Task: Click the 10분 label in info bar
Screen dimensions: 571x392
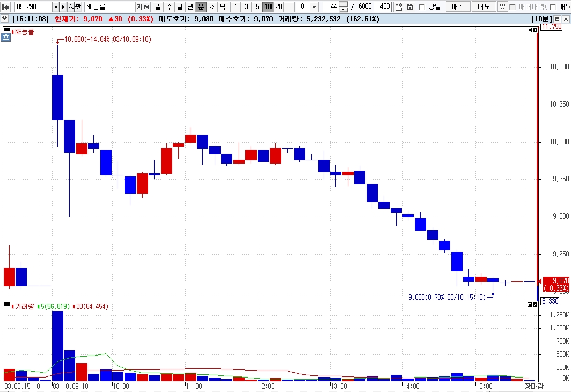Action: click(x=541, y=19)
